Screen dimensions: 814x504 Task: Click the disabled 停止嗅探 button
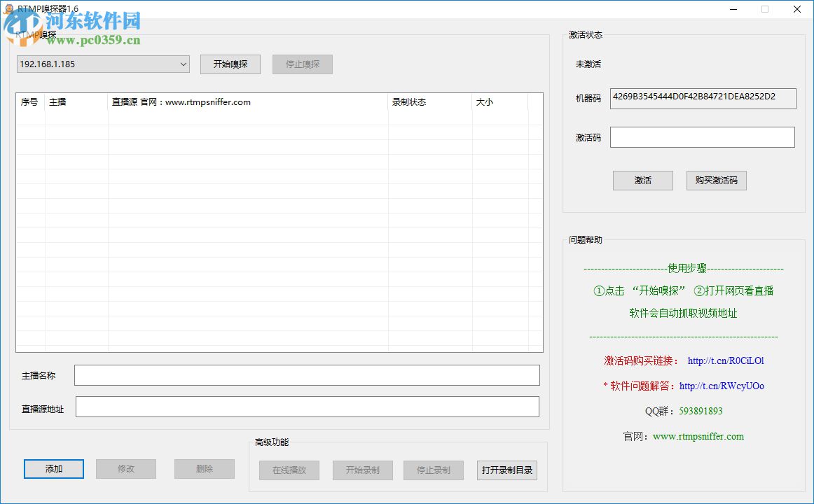[302, 64]
